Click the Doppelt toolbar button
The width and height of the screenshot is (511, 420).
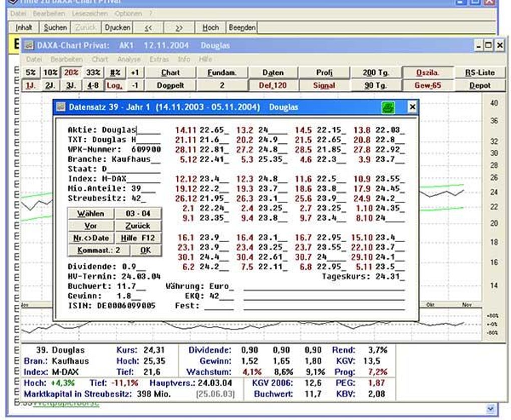pyautogui.click(x=170, y=85)
